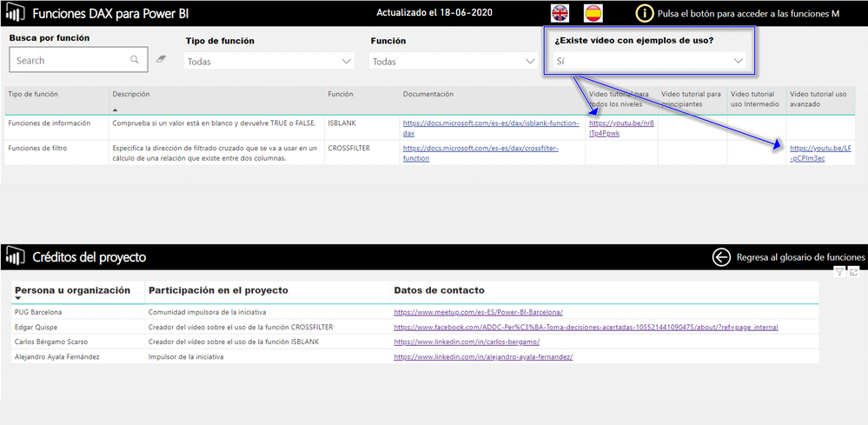Sort by the Función column header
Image resolution: width=868 pixels, height=425 pixels.
pos(341,94)
